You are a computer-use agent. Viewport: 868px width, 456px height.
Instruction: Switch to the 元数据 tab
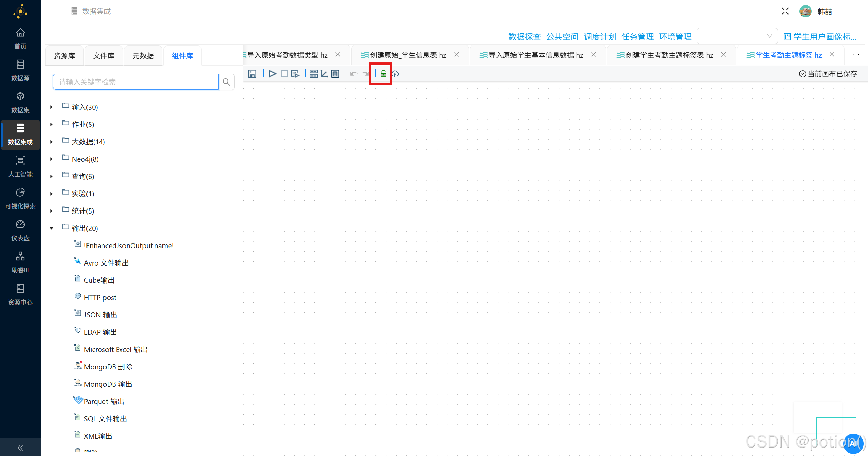(x=143, y=56)
